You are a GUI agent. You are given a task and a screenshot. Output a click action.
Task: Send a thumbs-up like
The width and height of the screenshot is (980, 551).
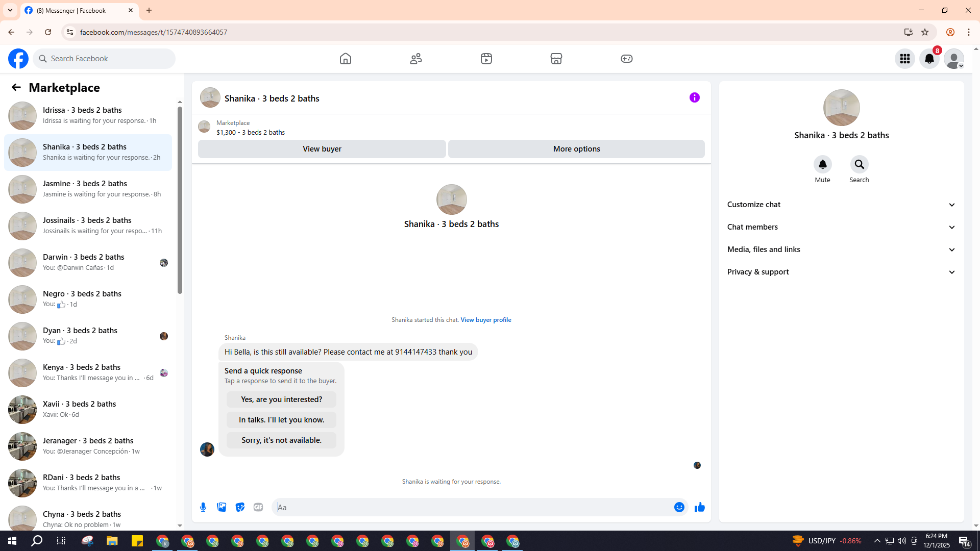(700, 507)
